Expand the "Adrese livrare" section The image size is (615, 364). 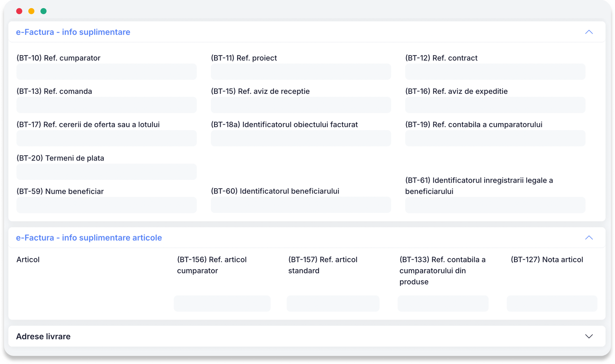[x=589, y=336]
